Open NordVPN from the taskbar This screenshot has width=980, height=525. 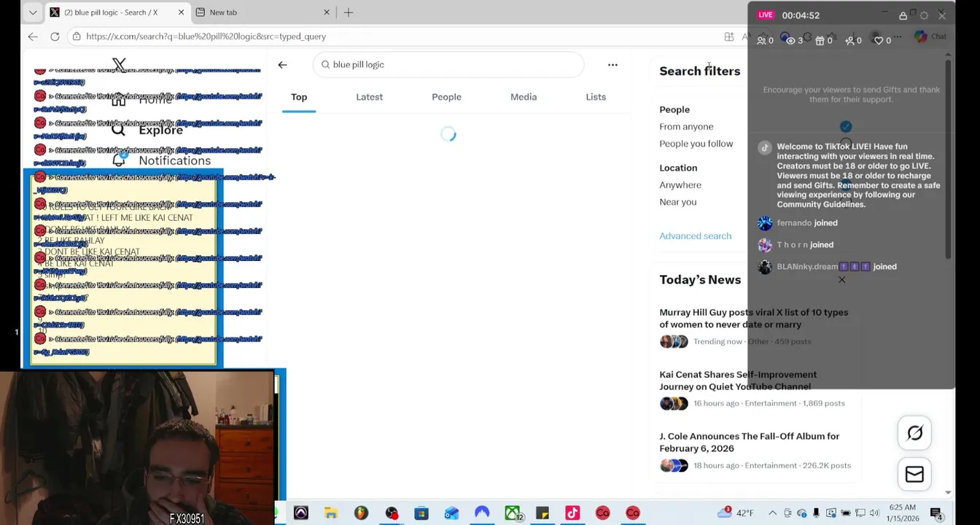[482, 513]
